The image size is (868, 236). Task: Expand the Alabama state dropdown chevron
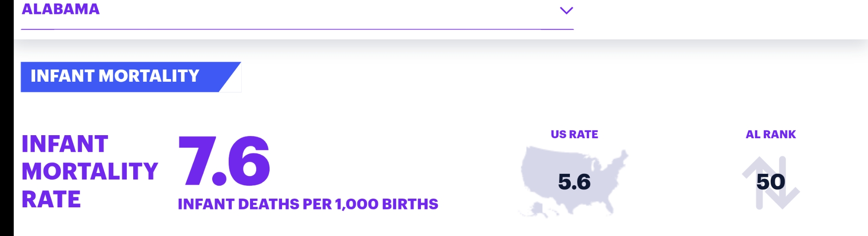coord(566,10)
